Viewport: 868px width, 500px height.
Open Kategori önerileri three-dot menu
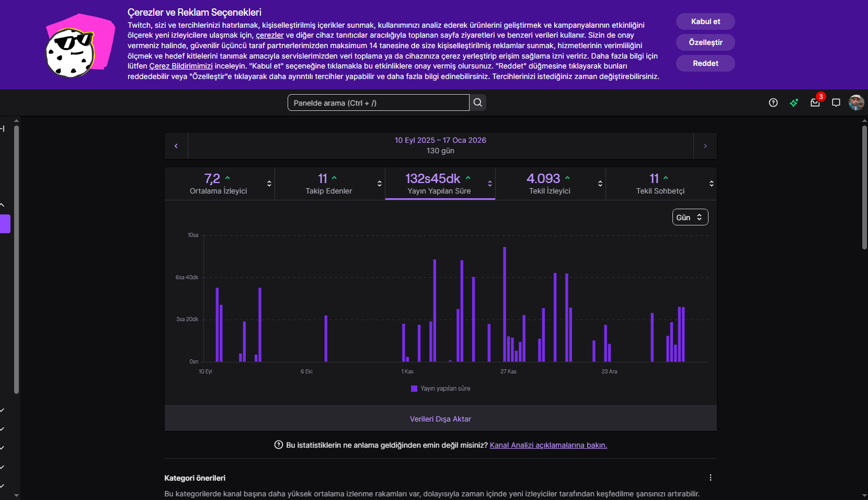tap(711, 478)
